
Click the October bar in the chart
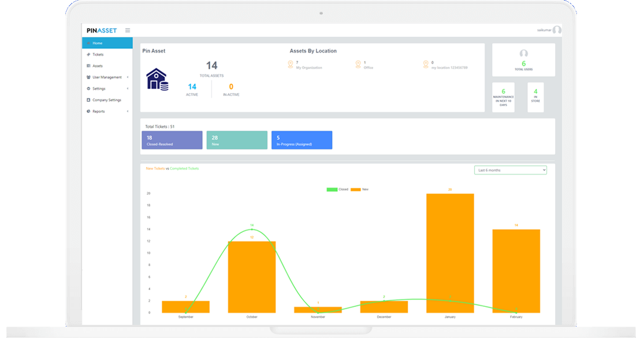252,277
